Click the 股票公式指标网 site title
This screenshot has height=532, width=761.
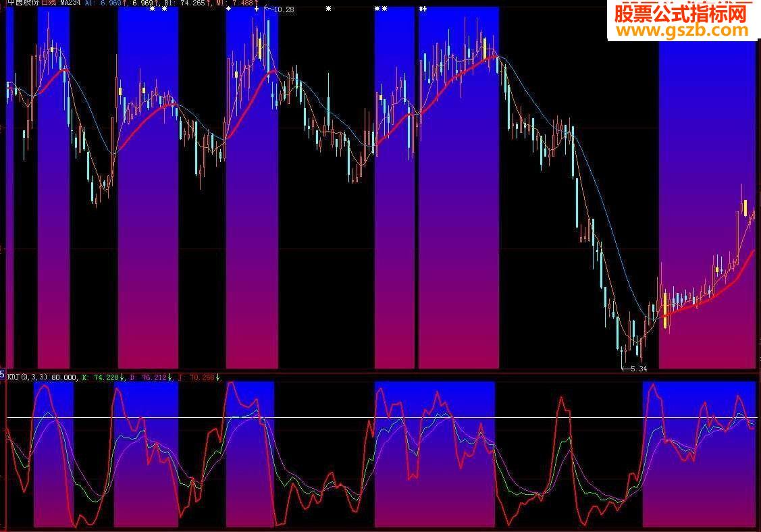pyautogui.click(x=681, y=14)
